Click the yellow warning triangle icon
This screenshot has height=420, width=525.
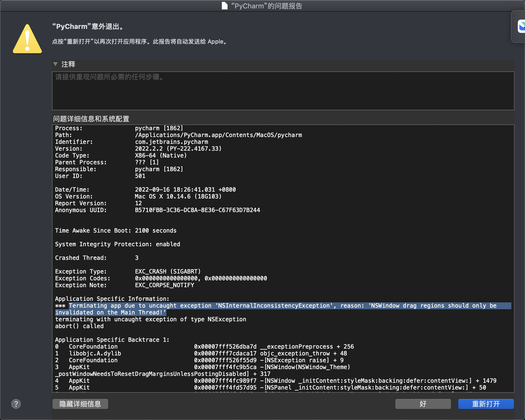coord(27,39)
